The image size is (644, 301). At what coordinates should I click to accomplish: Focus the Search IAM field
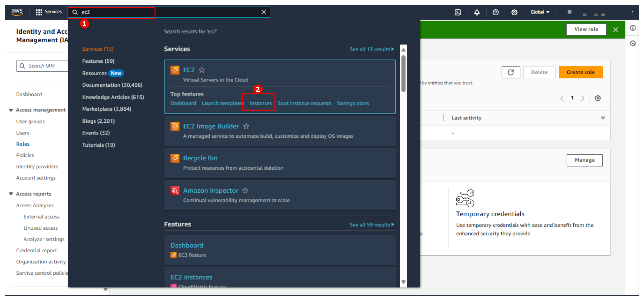point(43,66)
